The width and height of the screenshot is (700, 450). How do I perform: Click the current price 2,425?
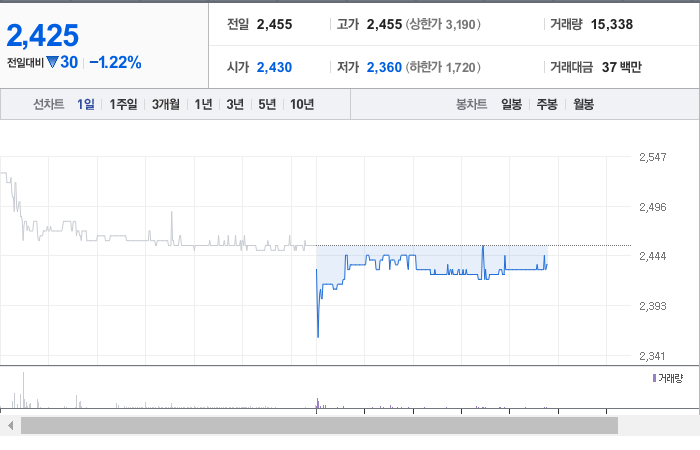coord(43,36)
